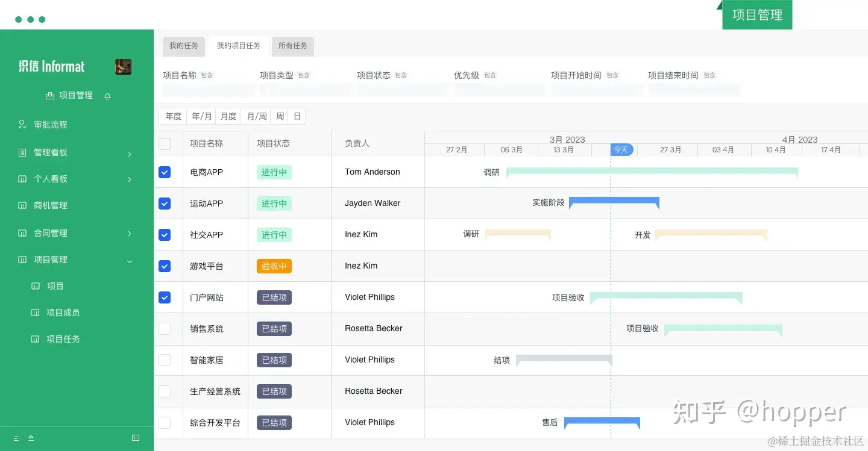This screenshot has height=451, width=868.
Task: Open the 优先级 filter 包含 dropdown
Action: click(x=490, y=75)
